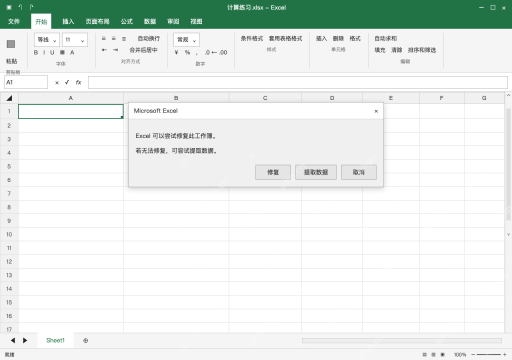This screenshot has height=360, width=512.
Task: Click 合并后居中 merge and center
Action: pyautogui.click(x=143, y=50)
